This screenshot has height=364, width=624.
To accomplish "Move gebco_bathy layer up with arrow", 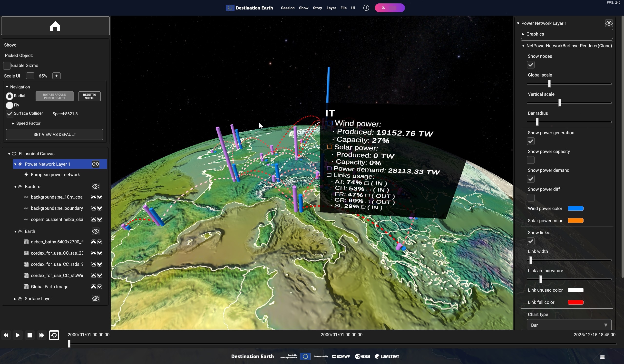I will coord(93,242).
